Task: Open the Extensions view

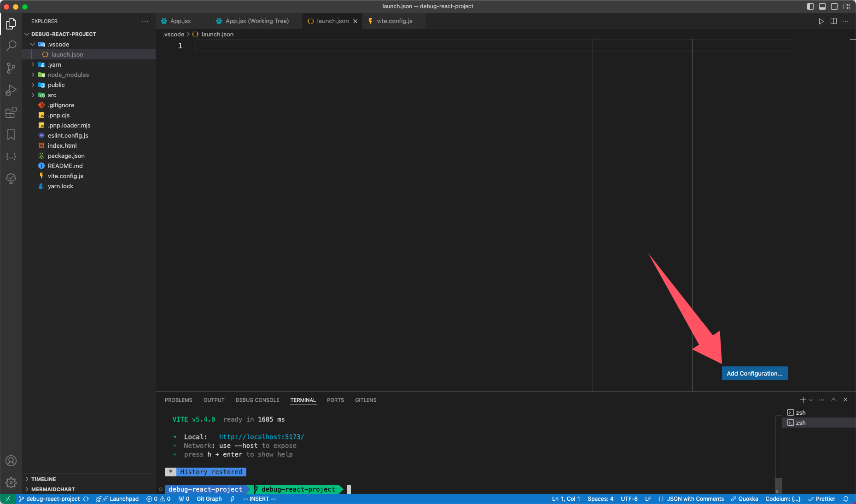Action: (x=11, y=112)
